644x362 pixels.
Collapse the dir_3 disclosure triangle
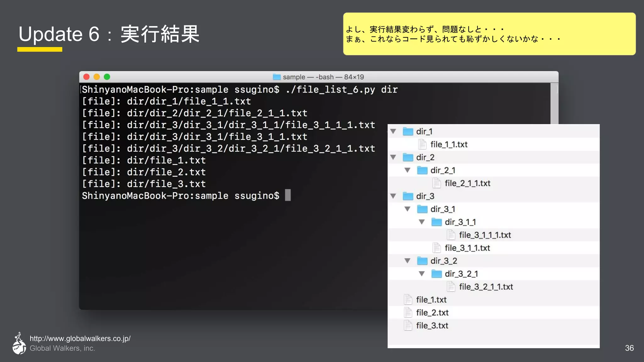click(x=393, y=196)
